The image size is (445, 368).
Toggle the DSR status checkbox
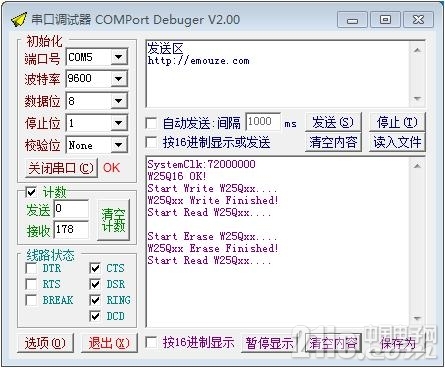(x=95, y=284)
